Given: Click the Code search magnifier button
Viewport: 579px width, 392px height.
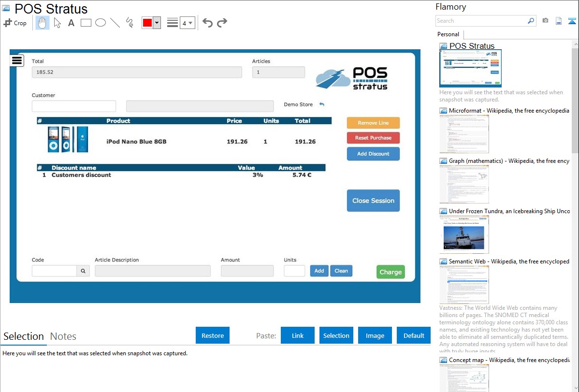Looking at the screenshot, I should coord(83,271).
